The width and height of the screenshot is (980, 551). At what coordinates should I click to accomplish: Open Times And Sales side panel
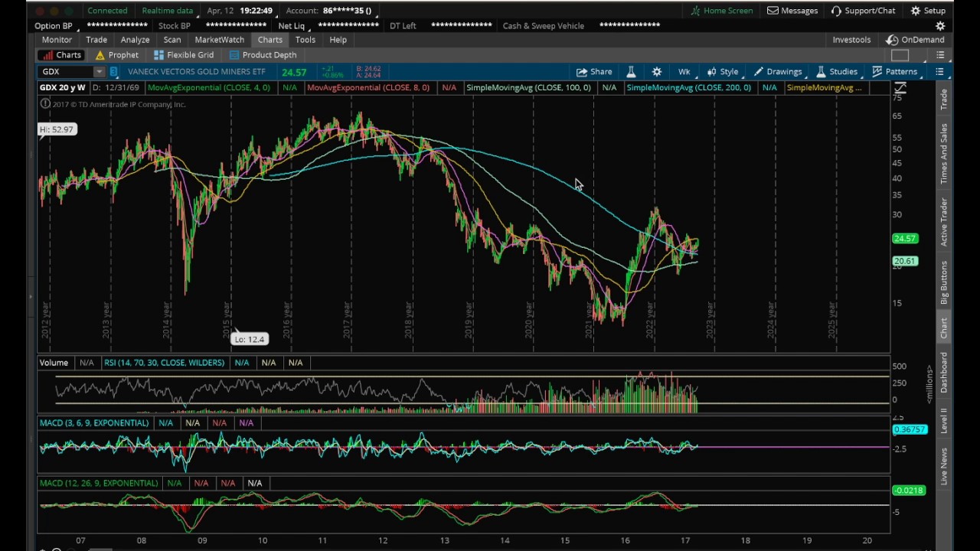(x=944, y=153)
